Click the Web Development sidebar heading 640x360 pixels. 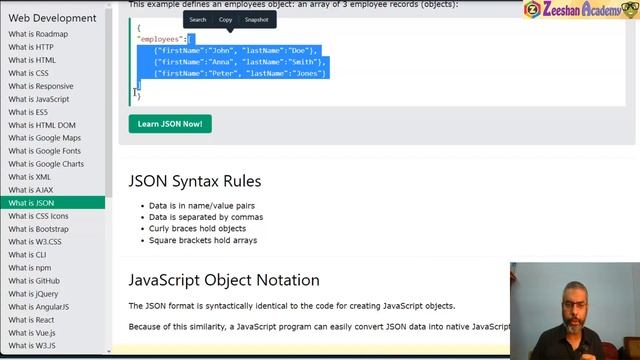click(52, 18)
